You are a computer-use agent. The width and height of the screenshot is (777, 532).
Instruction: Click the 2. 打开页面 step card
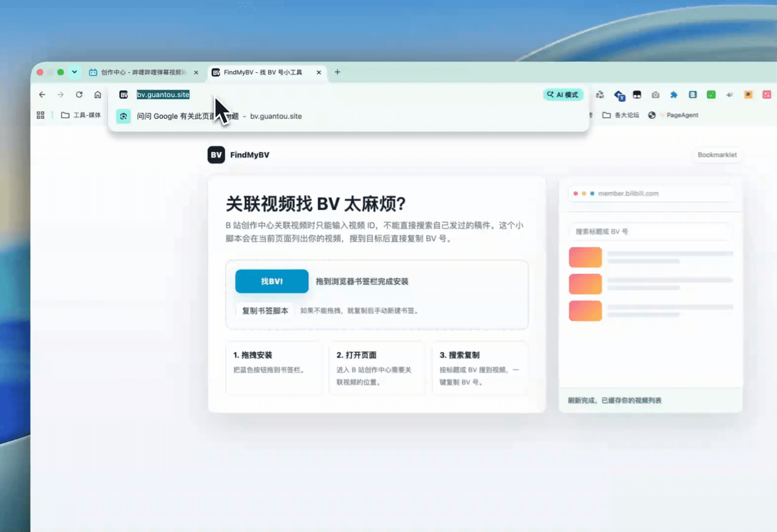[x=377, y=368]
